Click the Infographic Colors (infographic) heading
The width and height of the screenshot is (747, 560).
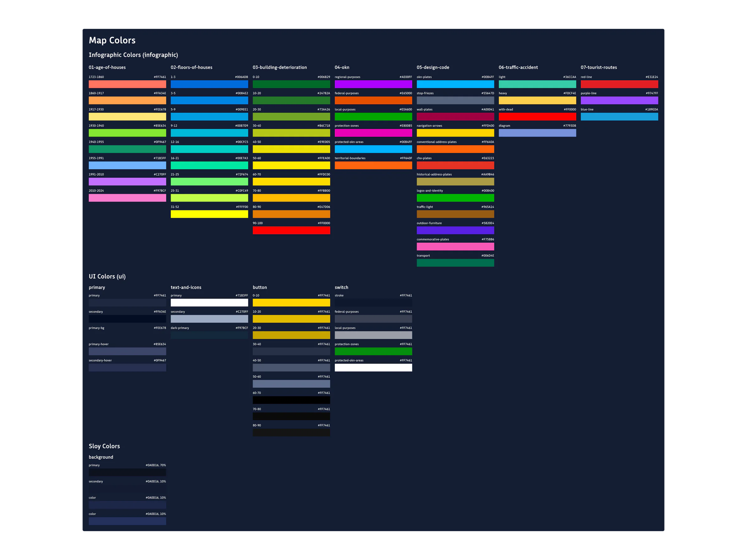click(x=134, y=55)
